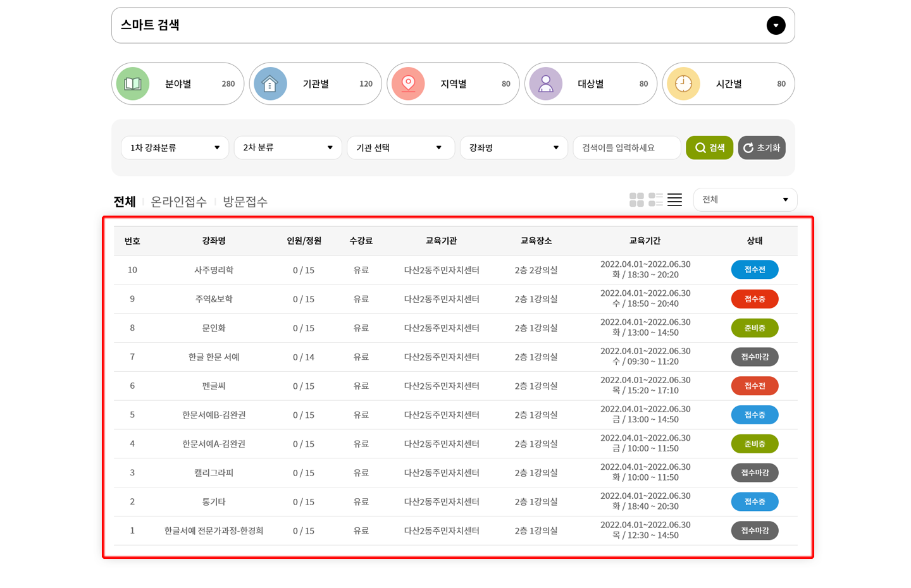Click 접수전 status for 사주명리학
This screenshot has height=588, width=911.
click(x=755, y=270)
